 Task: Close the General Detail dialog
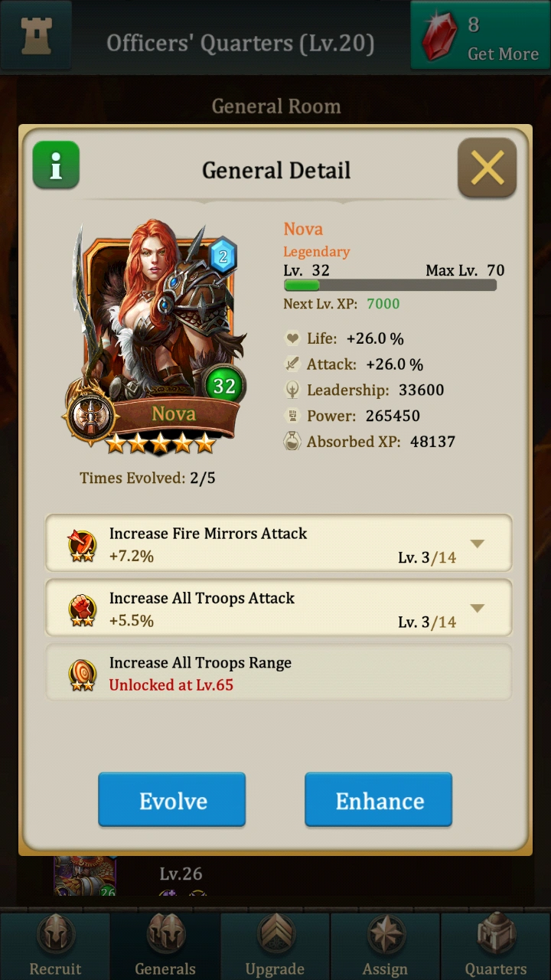coord(487,168)
